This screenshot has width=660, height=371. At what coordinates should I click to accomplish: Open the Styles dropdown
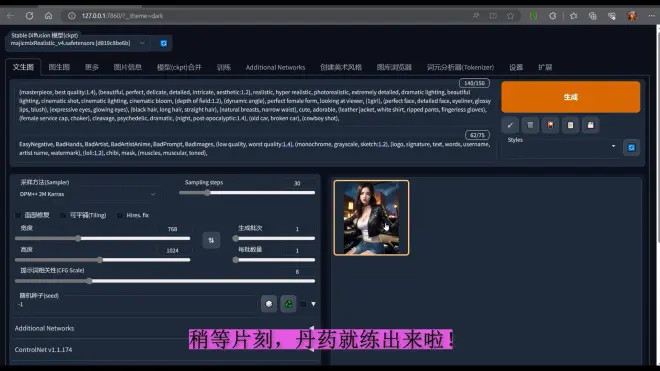(562, 146)
